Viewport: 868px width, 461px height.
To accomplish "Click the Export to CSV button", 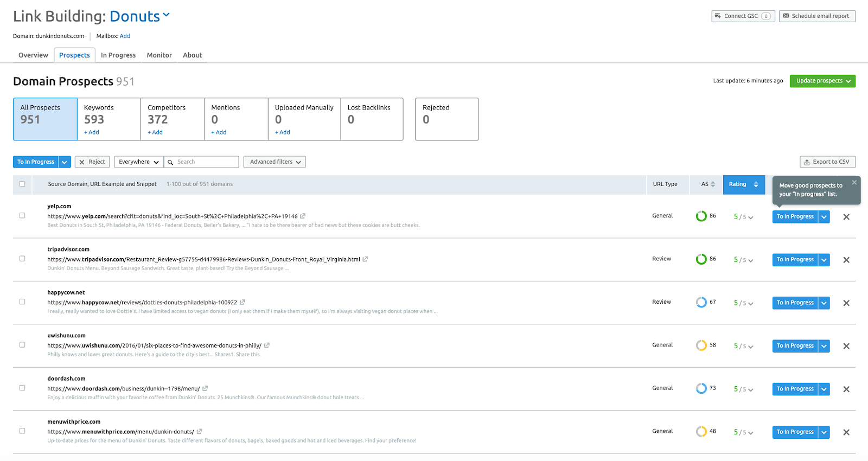I will click(828, 162).
